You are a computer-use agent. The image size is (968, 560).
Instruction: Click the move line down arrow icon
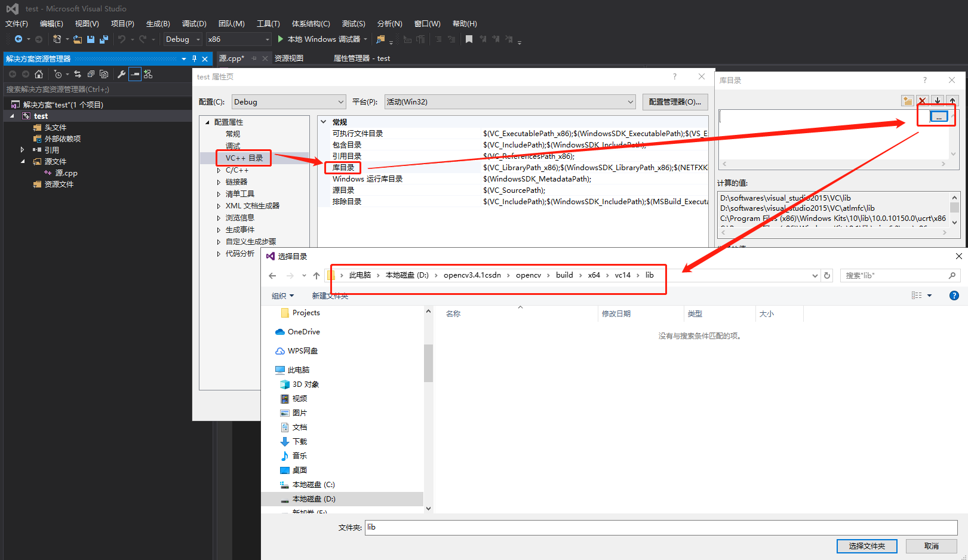tap(938, 101)
